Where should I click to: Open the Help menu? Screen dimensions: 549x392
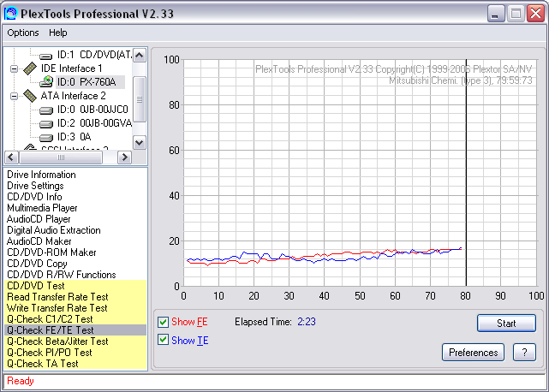57,33
